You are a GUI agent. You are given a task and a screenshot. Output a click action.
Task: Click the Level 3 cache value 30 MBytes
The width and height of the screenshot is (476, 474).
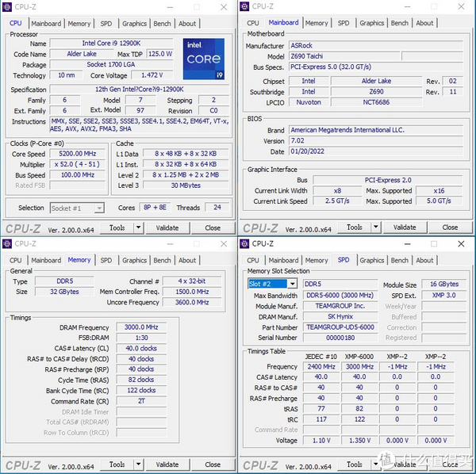(x=186, y=185)
